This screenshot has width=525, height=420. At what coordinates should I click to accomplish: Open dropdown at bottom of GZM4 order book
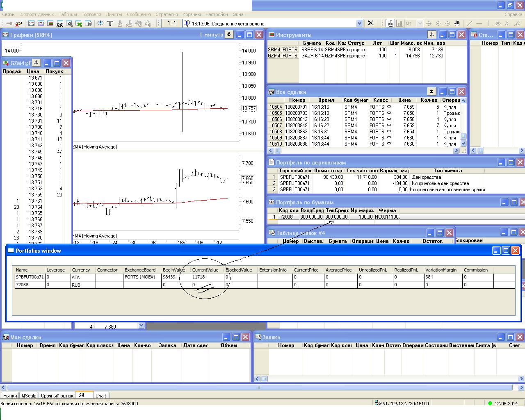(x=141, y=326)
